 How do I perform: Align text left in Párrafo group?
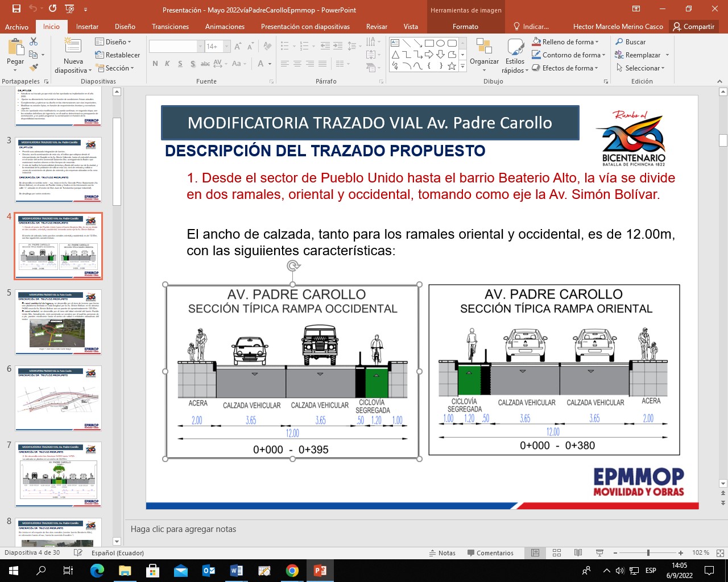pos(285,64)
